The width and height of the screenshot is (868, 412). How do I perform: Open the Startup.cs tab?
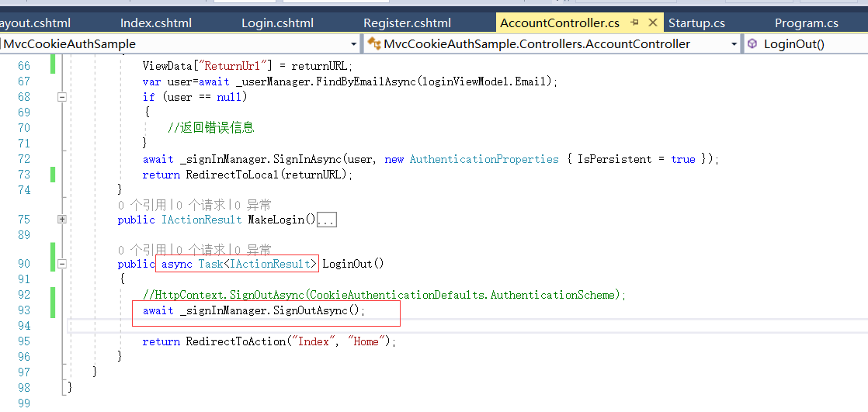click(696, 23)
